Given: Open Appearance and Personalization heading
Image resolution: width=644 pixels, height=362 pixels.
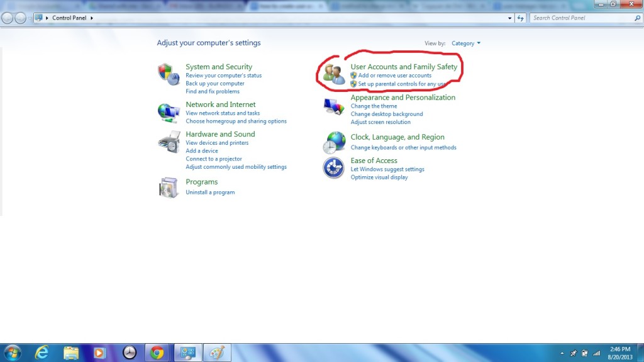Looking at the screenshot, I should tap(403, 98).
